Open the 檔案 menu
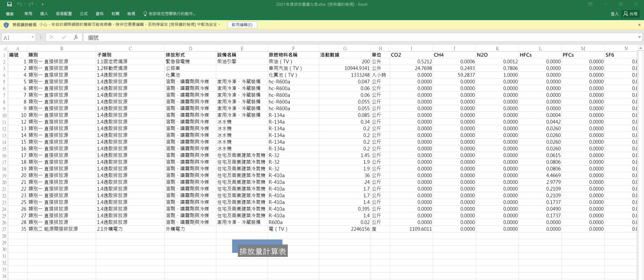 (10, 14)
